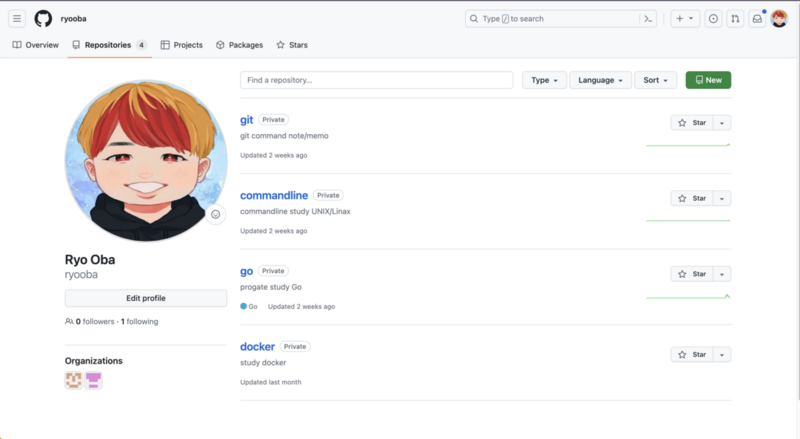
Task: Click the 'git command note/memo' description
Action: pos(284,136)
